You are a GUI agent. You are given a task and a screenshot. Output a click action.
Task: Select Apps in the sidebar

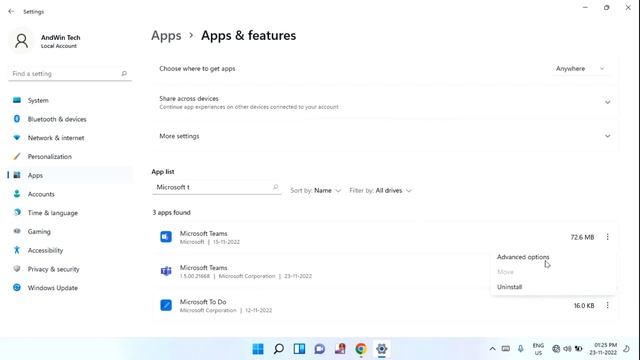[70, 175]
